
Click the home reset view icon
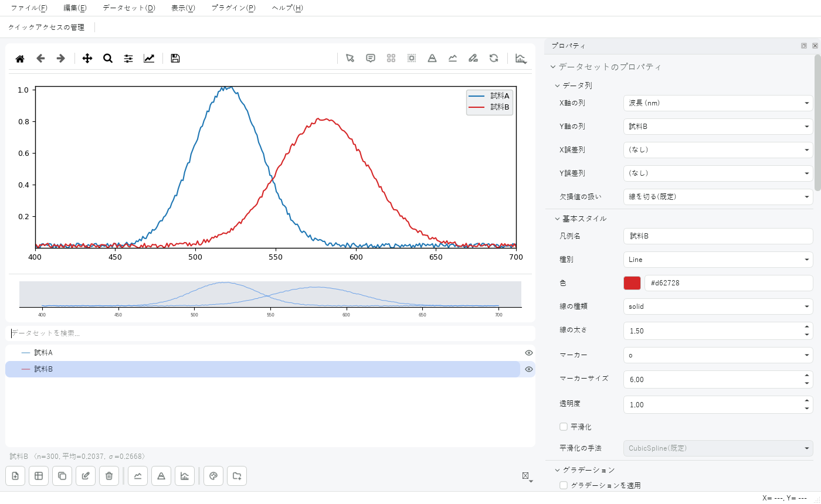20,59
